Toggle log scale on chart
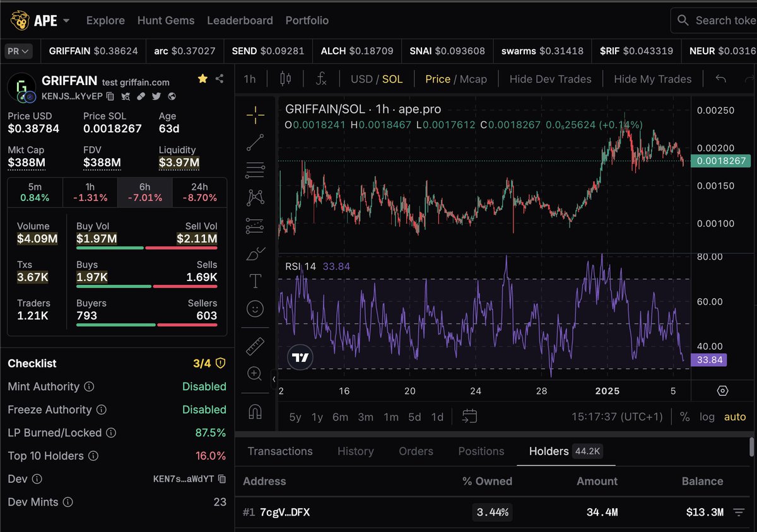This screenshot has height=532, width=757. click(707, 417)
